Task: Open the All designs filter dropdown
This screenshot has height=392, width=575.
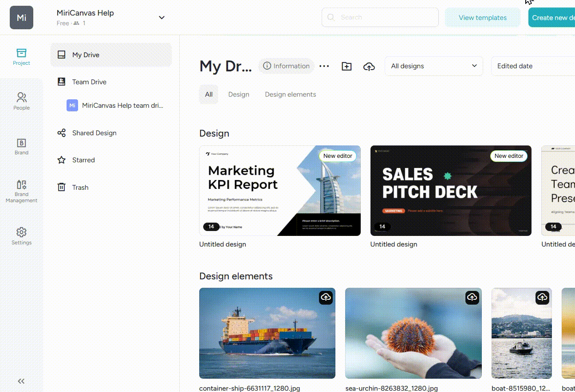Action: pos(433,66)
